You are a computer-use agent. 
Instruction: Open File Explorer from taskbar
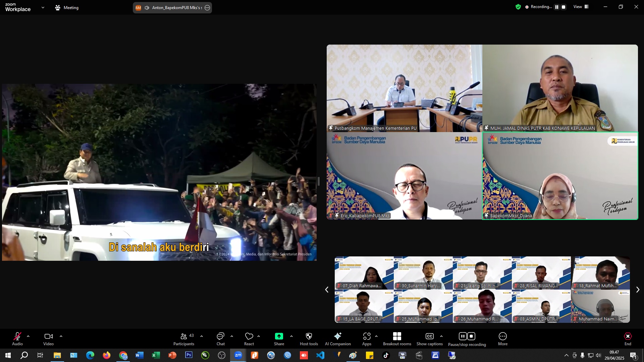point(57,355)
